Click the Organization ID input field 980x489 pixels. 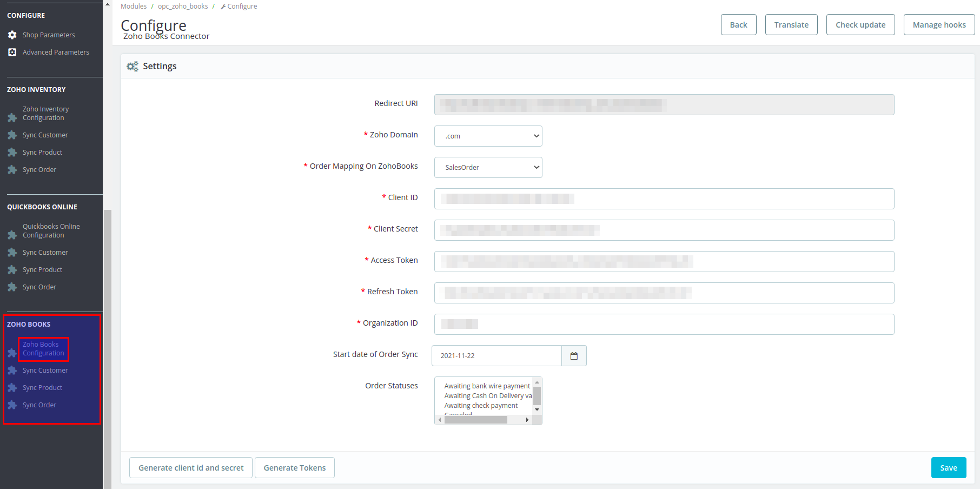(x=664, y=325)
